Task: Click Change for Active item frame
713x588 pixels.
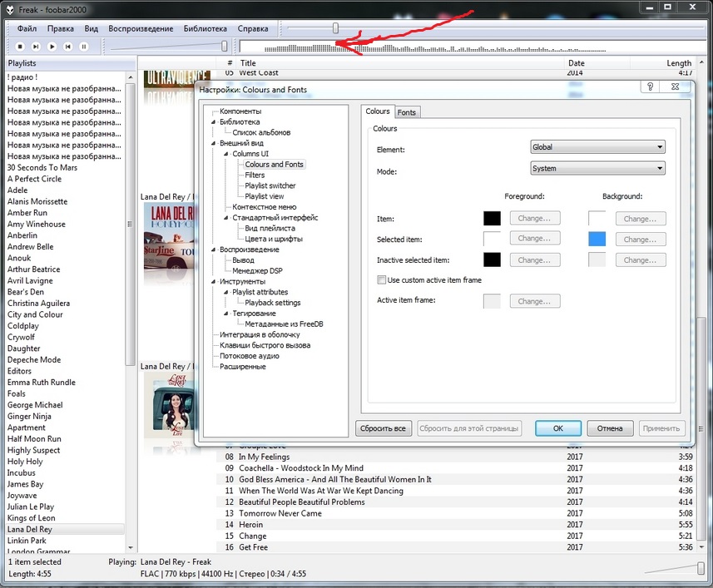Action: pyautogui.click(x=534, y=301)
